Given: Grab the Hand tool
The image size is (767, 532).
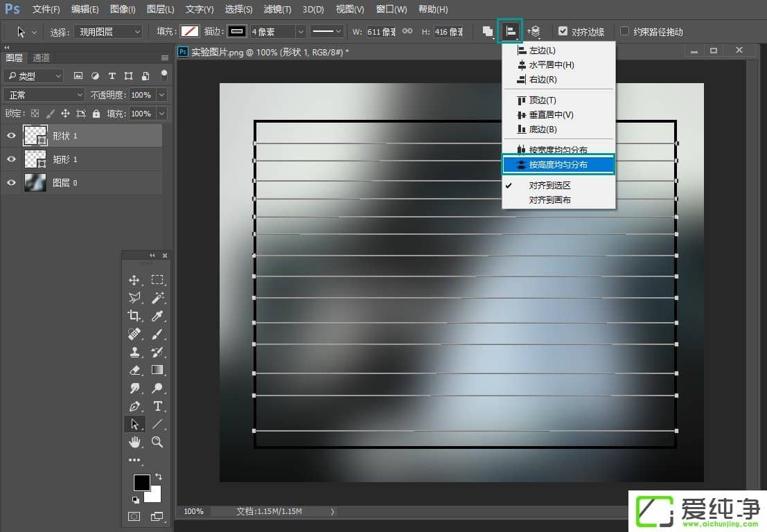Looking at the screenshot, I should [134, 441].
